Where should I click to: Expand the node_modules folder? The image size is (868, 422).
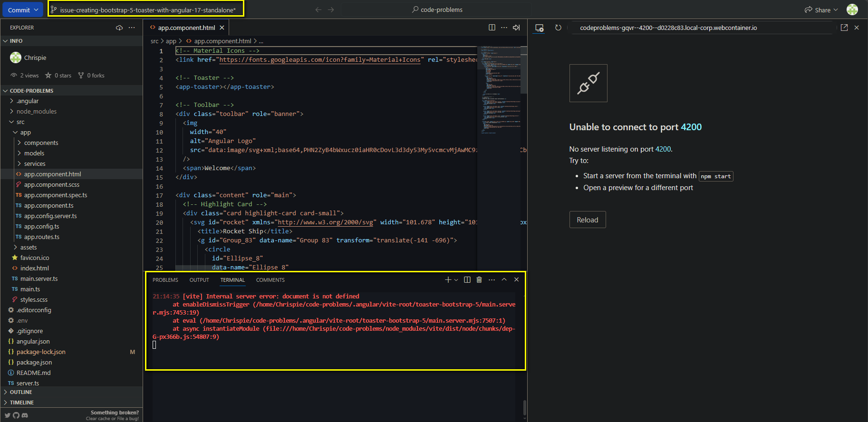[x=71, y=111]
